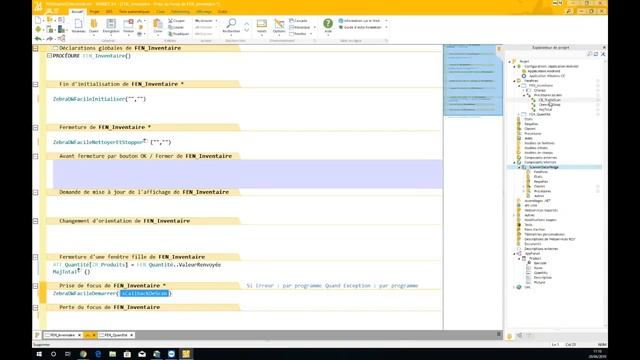Click the Chrome taskbar icon
Viewport: 640px width, 360px height.
click(x=83, y=354)
